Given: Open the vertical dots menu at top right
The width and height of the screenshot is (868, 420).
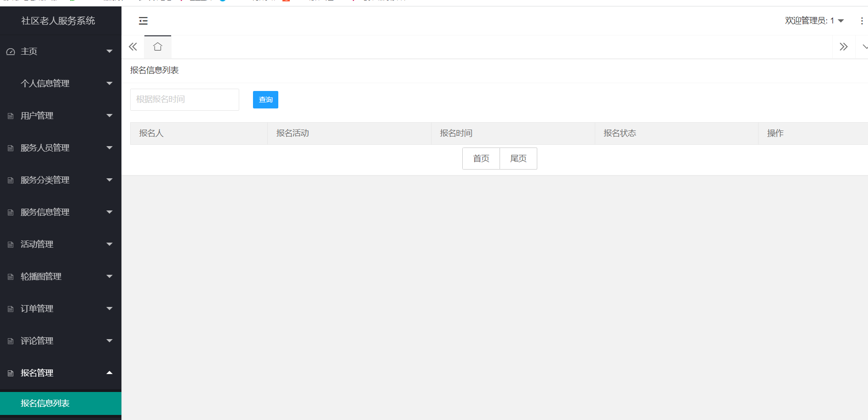Looking at the screenshot, I should click(862, 21).
